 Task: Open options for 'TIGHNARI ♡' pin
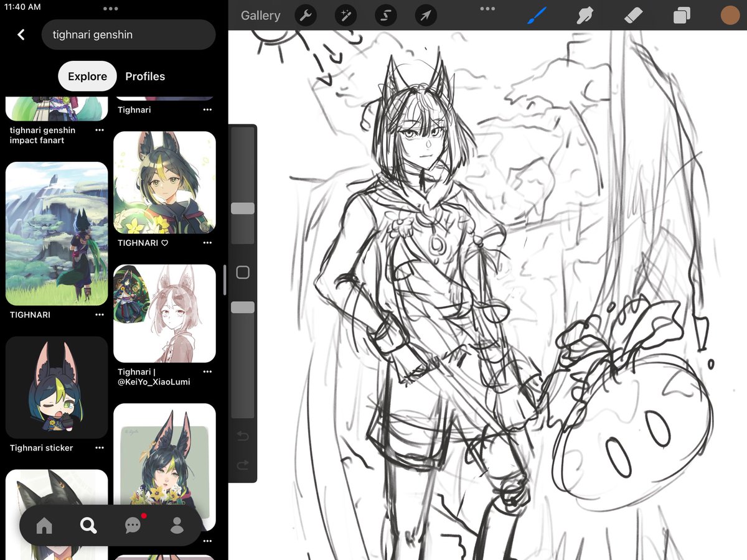207,243
